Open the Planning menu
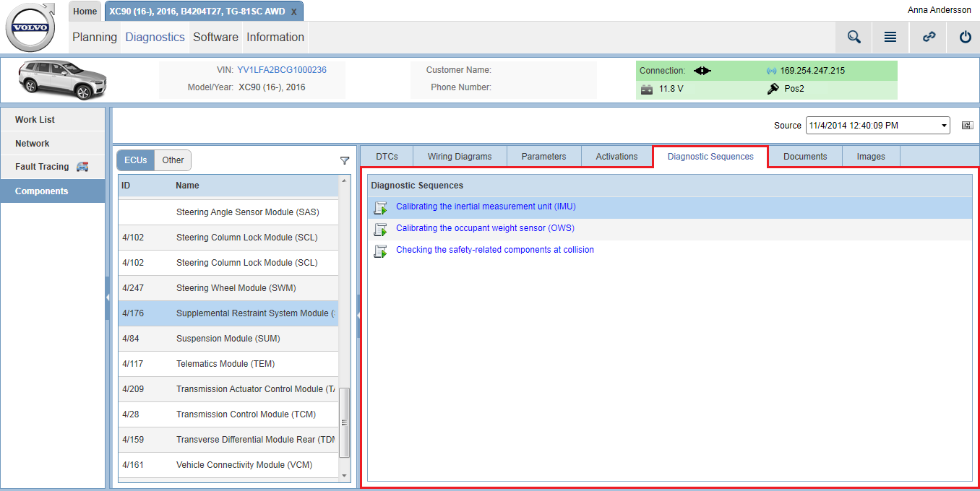 click(x=95, y=38)
